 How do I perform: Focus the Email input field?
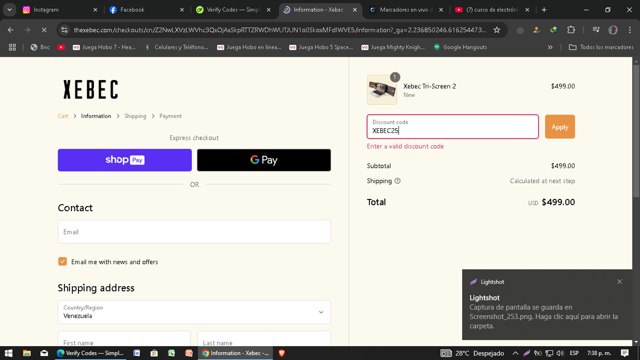tap(194, 232)
